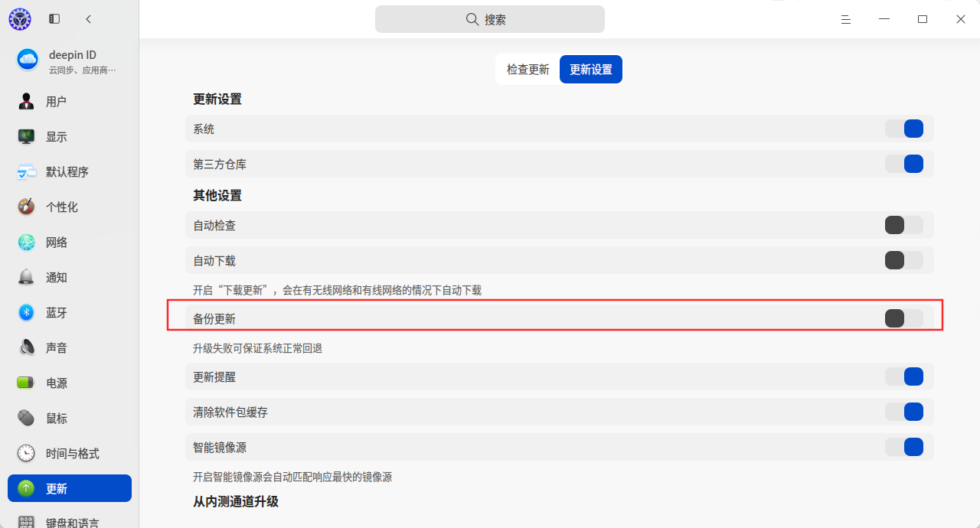The image size is (980, 528).
Task: Click the 从内测通道升级 heading
Action: pos(236,502)
